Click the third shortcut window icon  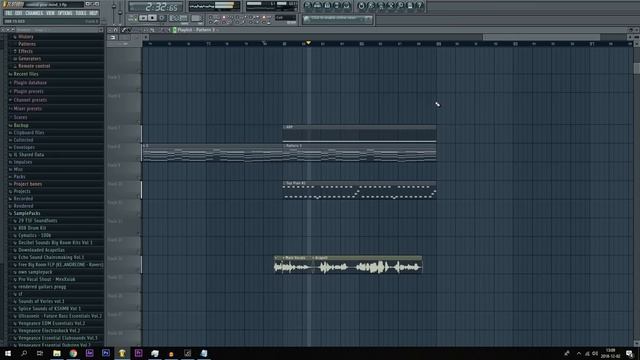coord(327,5)
